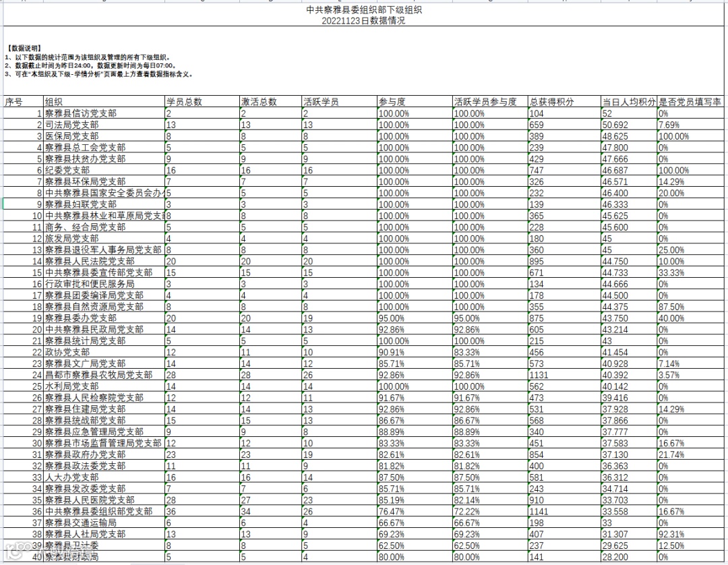Select the 学员总数 header cell
The image size is (728, 565).
202,102
